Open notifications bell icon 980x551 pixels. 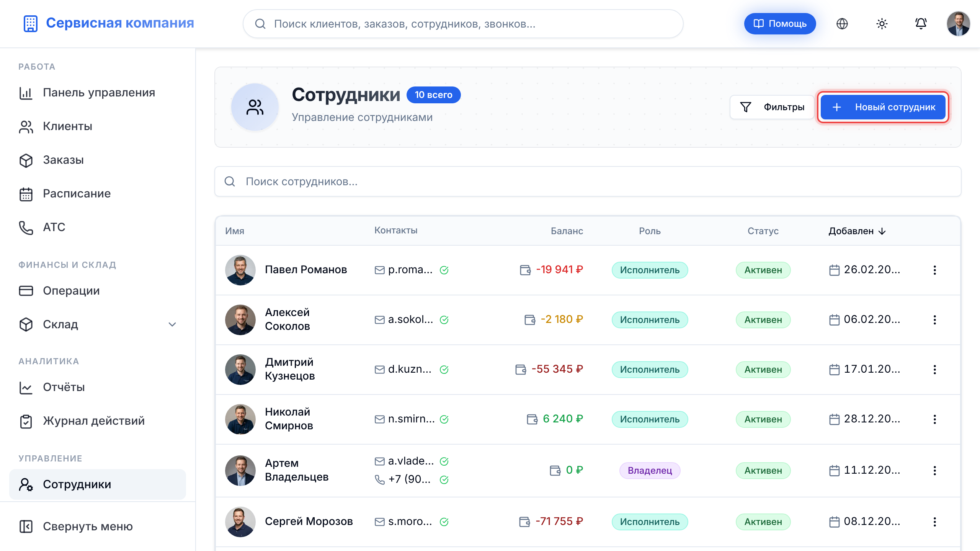click(921, 24)
